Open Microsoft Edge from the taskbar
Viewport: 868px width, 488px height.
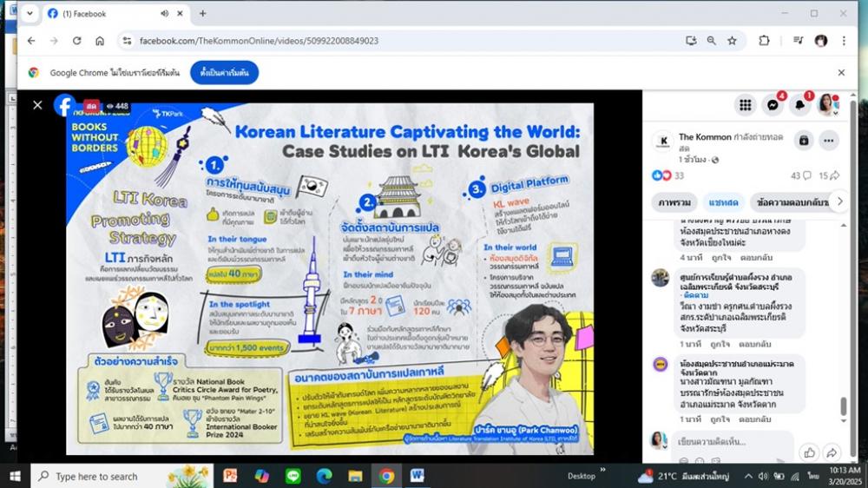pyautogui.click(x=325, y=476)
